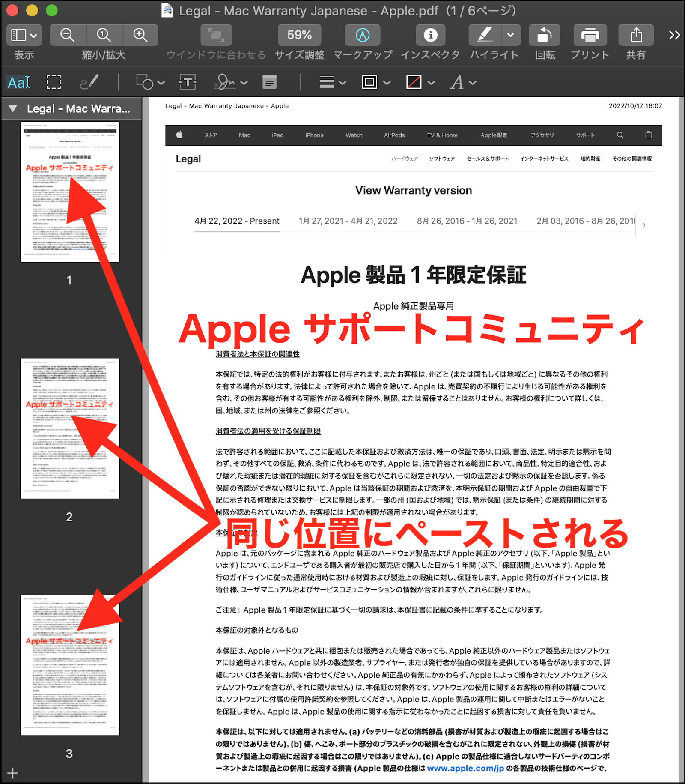Click ソフトウェア legal subnav link

coord(442,159)
